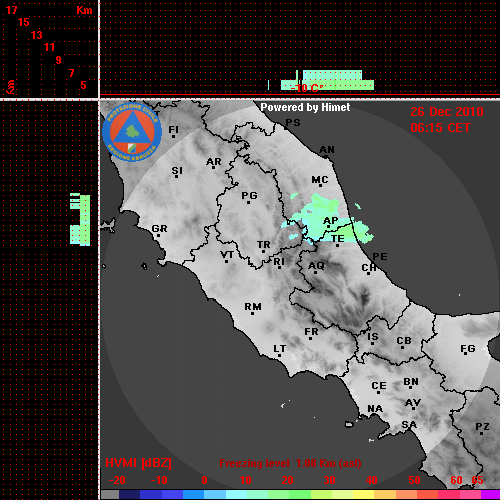Click the -10 dBZ legend value
500x500 pixels.
(159, 480)
